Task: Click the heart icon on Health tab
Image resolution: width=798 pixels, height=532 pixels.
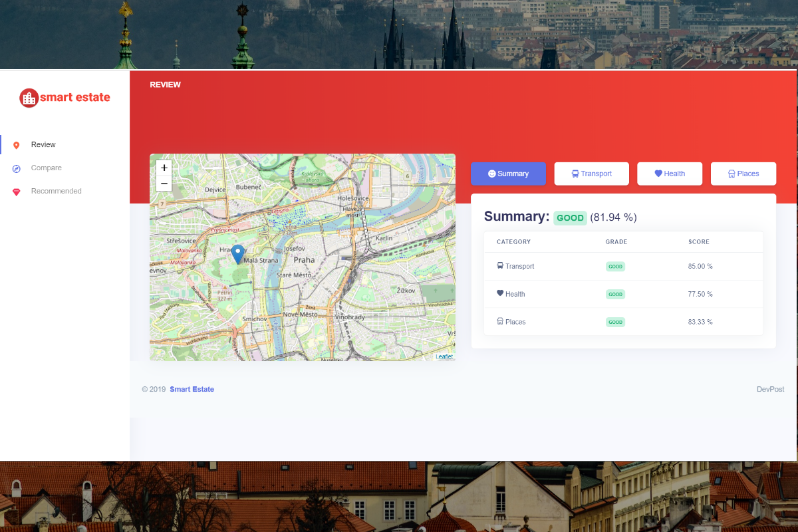Action: pyautogui.click(x=658, y=174)
